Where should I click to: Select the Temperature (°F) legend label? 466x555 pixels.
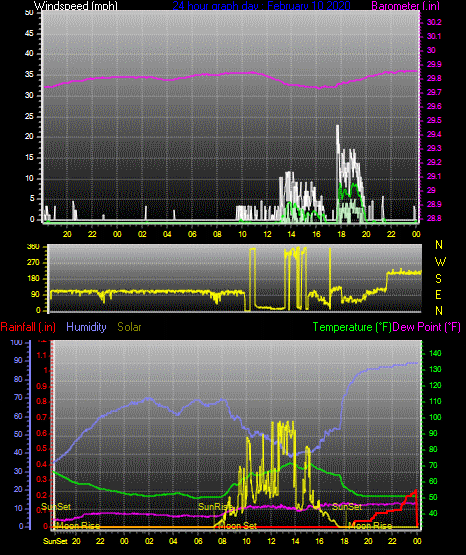point(352,327)
